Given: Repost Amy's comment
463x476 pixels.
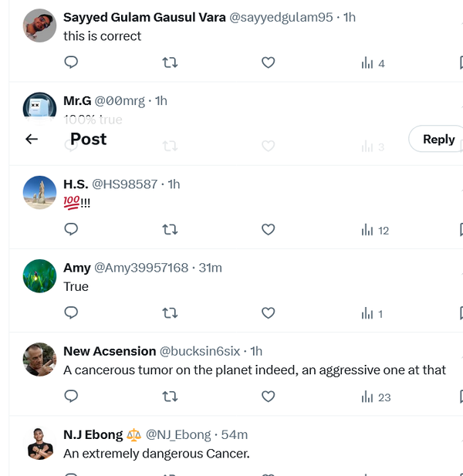Looking at the screenshot, I should (x=170, y=312).
